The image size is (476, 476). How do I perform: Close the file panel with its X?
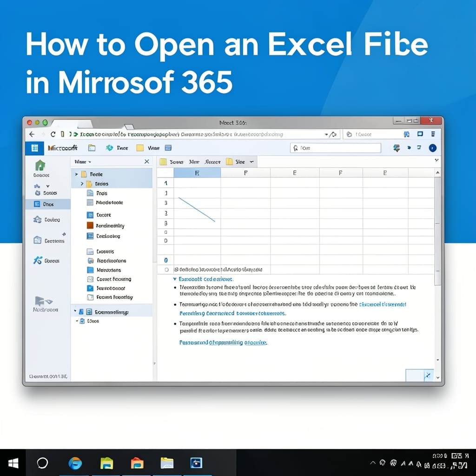pyautogui.click(x=146, y=161)
